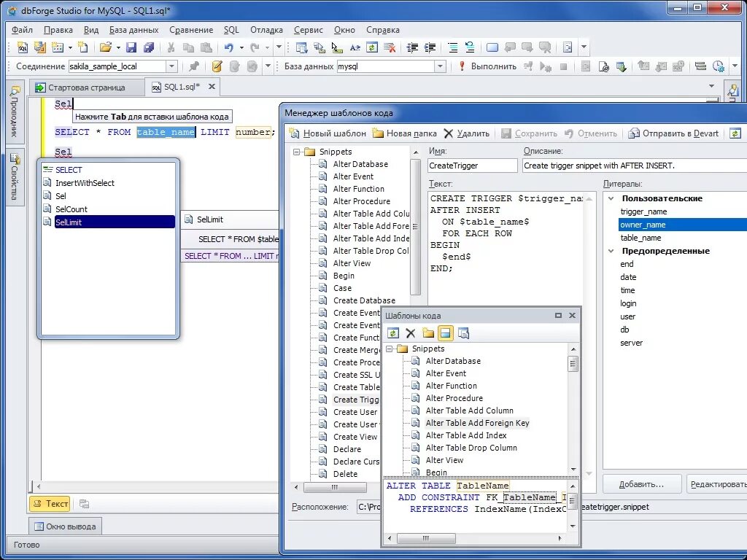Viewport: 747px width, 560px height.
Task: Click the Текст view button at editor bottom
Action: coord(50,504)
